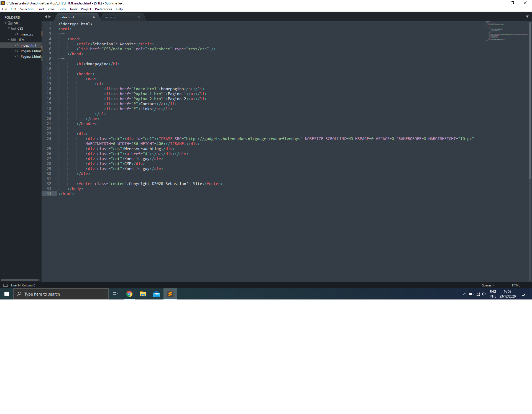Toggle the side bar panel icon in status bar
The height and width of the screenshot is (414, 532).
(x=5, y=285)
